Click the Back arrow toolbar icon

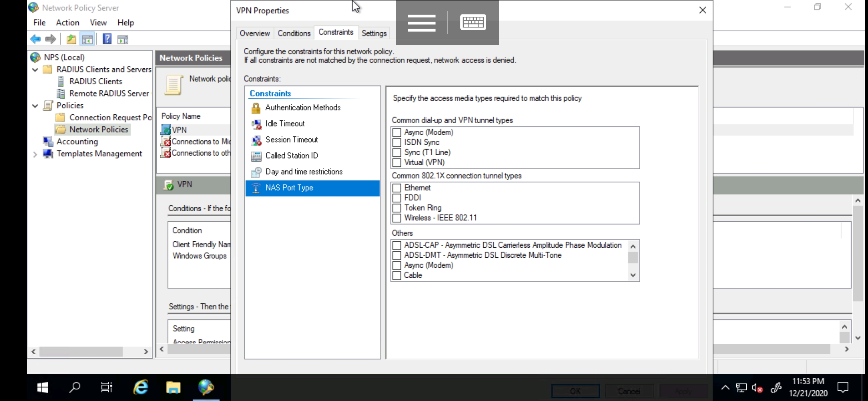pyautogui.click(x=35, y=39)
